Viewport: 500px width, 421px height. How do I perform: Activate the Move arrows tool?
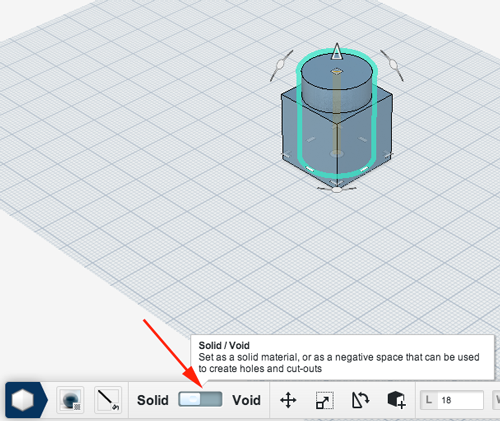(x=288, y=400)
